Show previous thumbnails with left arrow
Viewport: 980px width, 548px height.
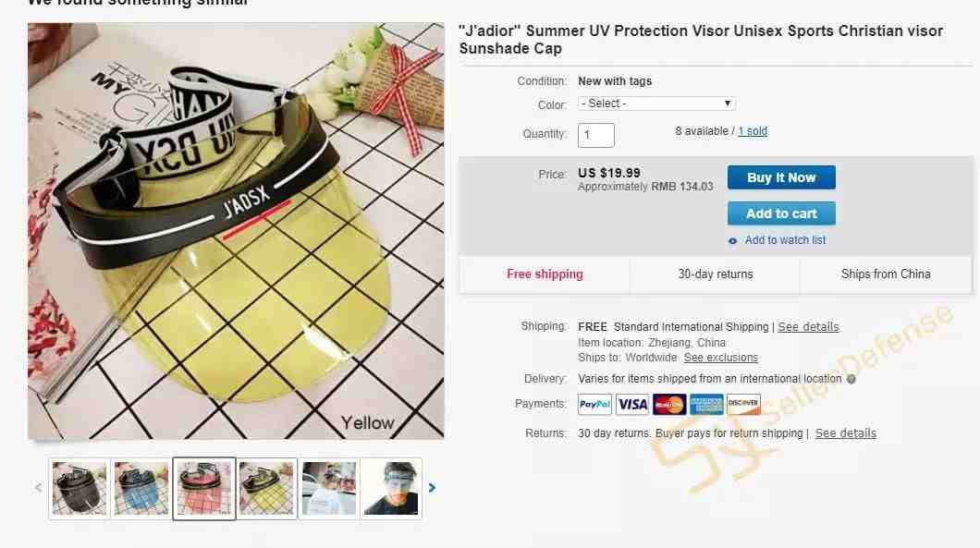point(39,487)
